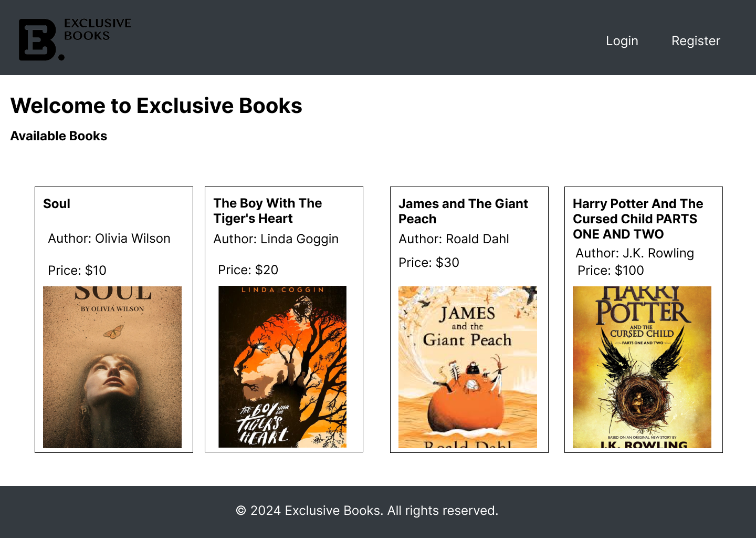Click the Welcome to Exclusive Books heading

(x=156, y=106)
